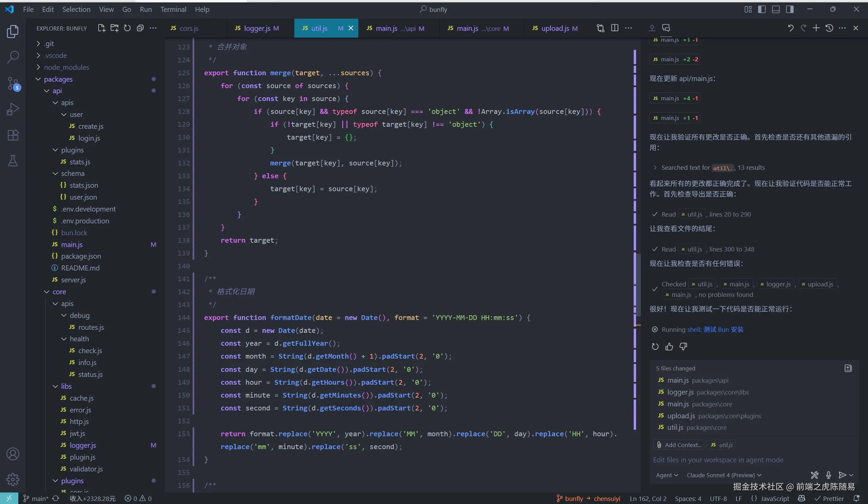This screenshot has height=504, width=868.
Task: Open Claude Sonnet 4 model picker
Action: point(724,475)
